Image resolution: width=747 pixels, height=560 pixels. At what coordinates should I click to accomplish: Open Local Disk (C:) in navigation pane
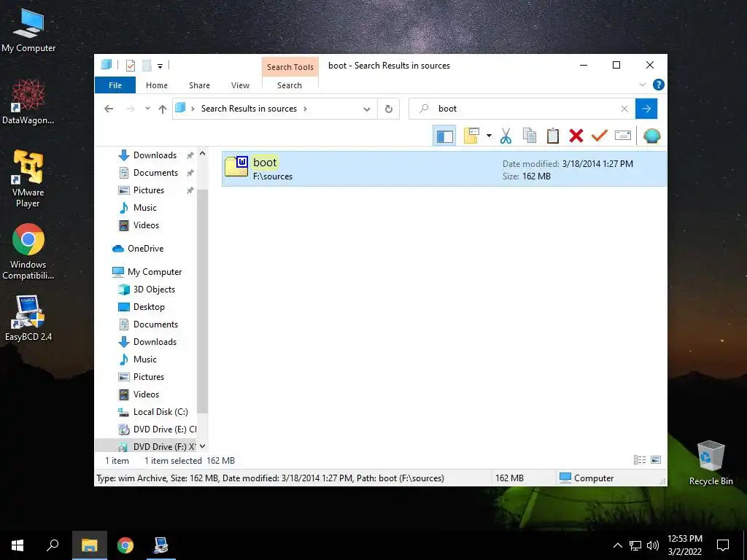160,412
